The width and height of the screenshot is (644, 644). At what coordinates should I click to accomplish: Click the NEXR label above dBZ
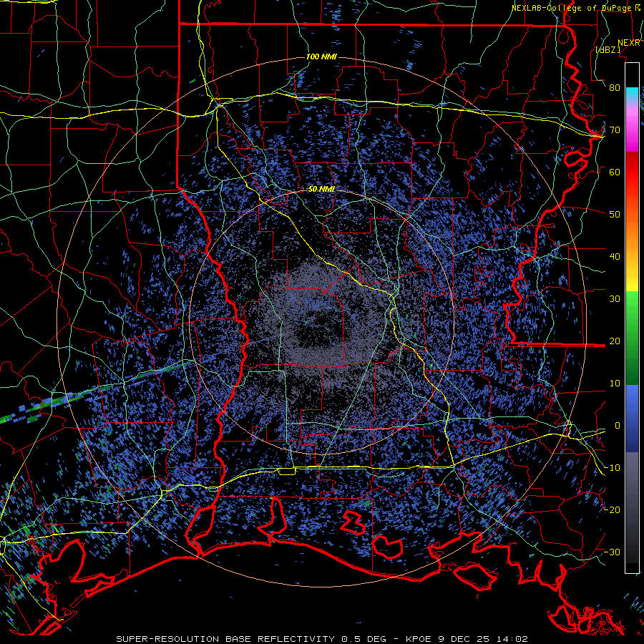point(629,43)
